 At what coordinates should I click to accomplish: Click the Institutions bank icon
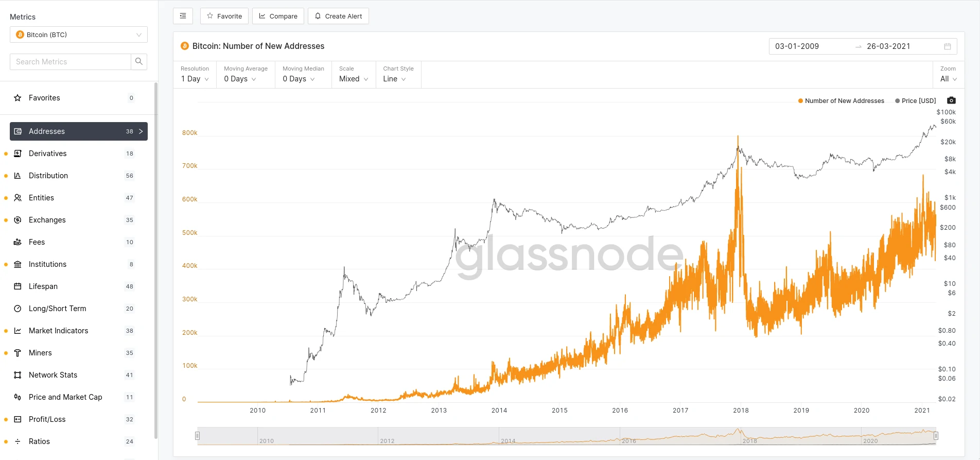click(x=17, y=264)
